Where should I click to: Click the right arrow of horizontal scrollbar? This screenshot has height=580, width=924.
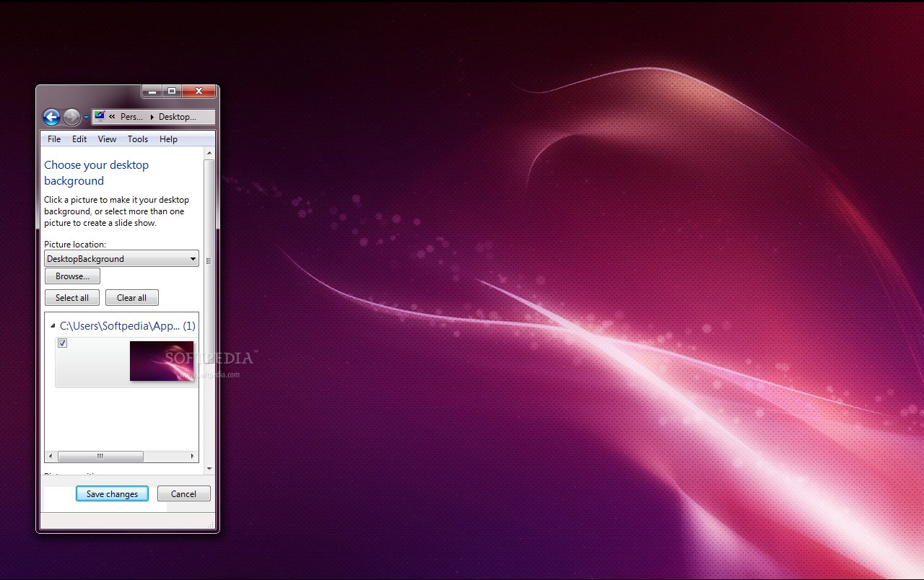point(193,456)
